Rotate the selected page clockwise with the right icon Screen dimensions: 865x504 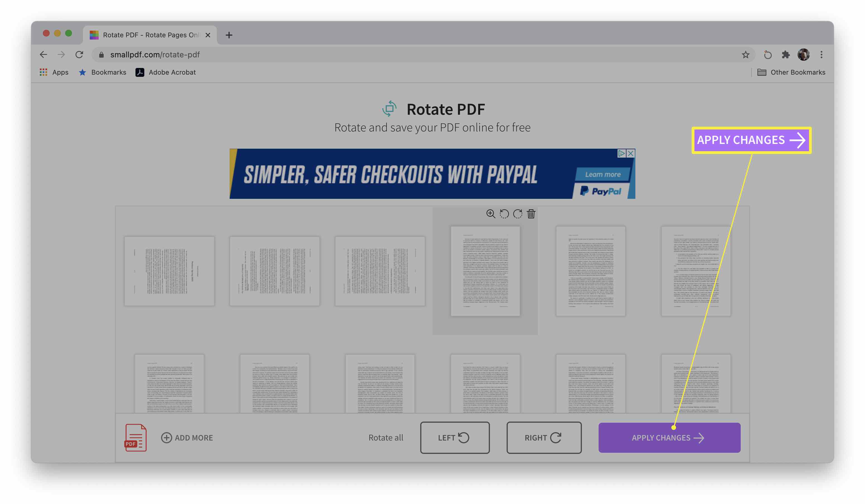(x=517, y=214)
